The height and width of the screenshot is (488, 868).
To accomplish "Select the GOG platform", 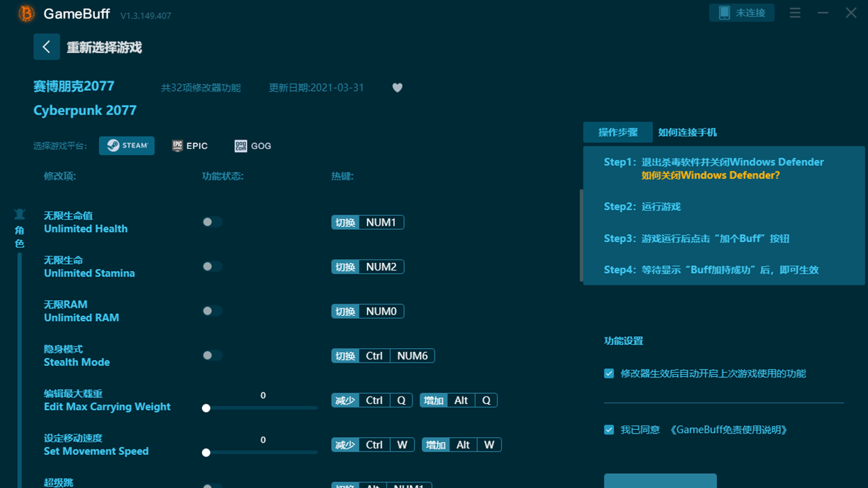I will coord(253,146).
